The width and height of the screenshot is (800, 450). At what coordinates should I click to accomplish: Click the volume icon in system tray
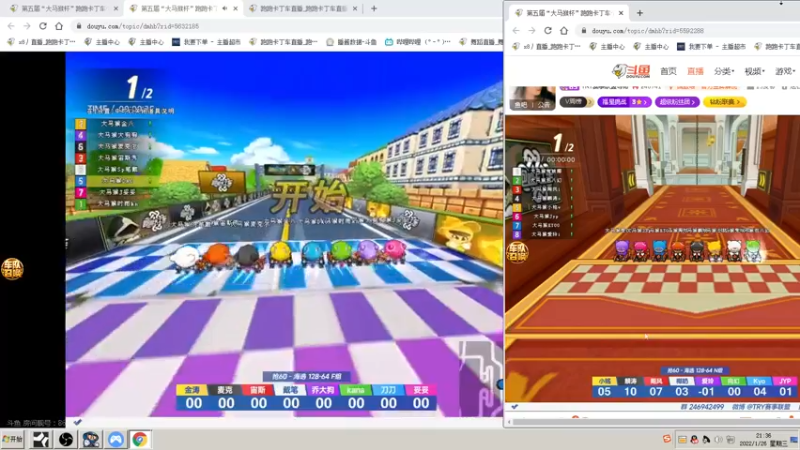pyautogui.click(x=718, y=439)
